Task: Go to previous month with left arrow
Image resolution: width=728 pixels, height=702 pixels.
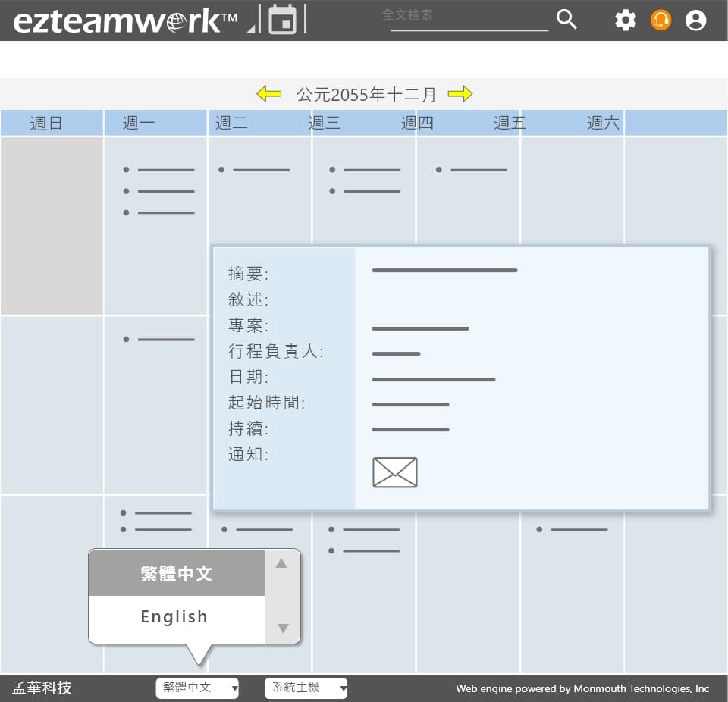Action: click(x=268, y=94)
